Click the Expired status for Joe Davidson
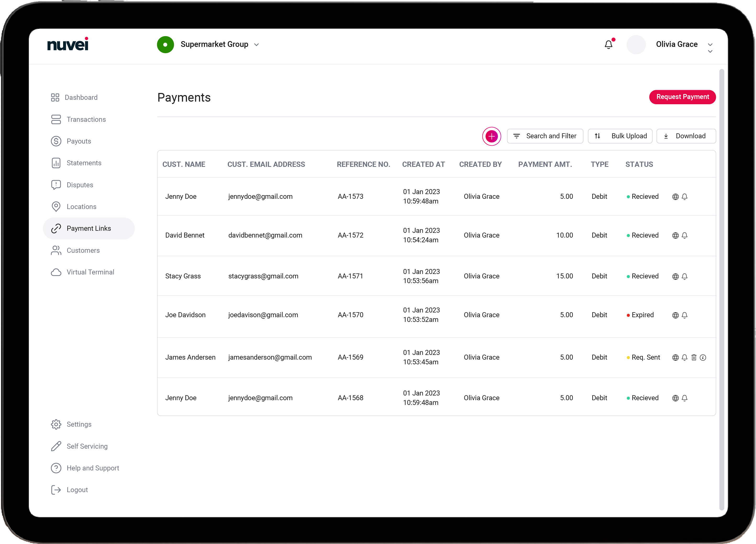The height and width of the screenshot is (544, 756). (x=640, y=315)
